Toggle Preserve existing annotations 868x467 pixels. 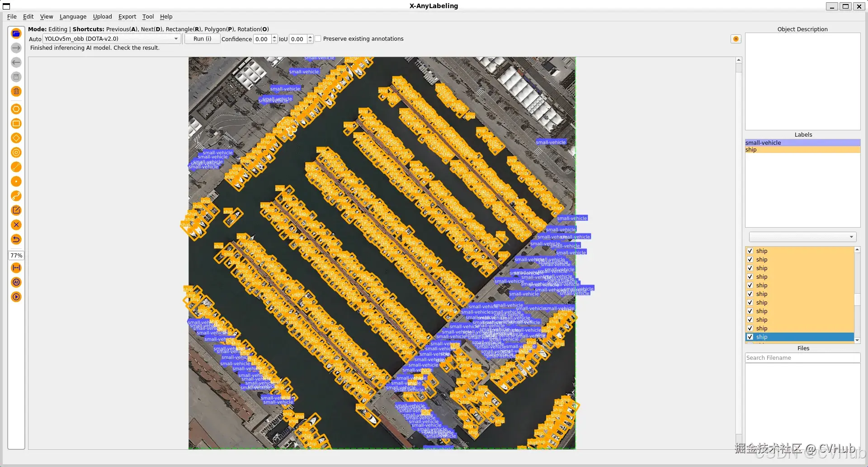coord(318,38)
